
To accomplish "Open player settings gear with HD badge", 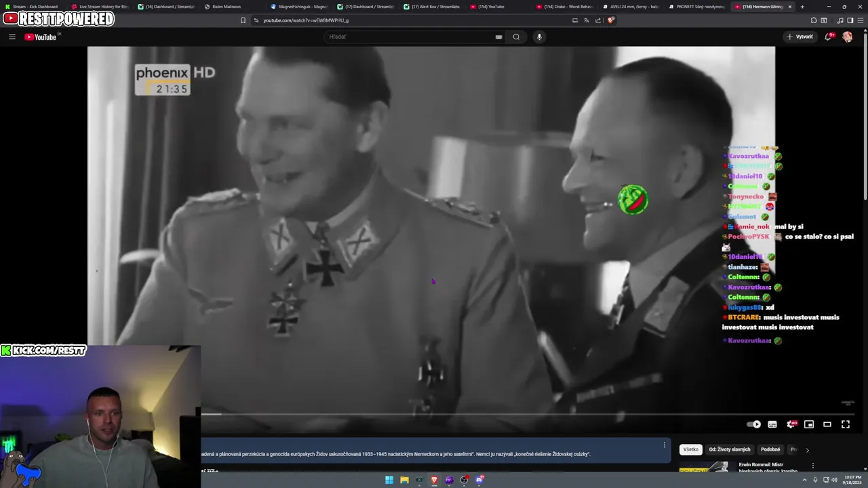I will coord(791,424).
